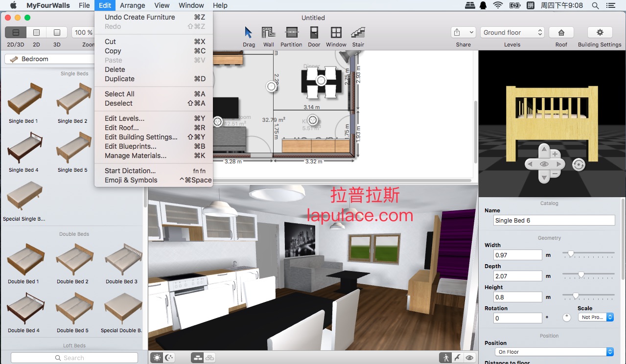This screenshot has width=626, height=364.
Task: Choose Manage Materials menu item
Action: click(x=154, y=156)
